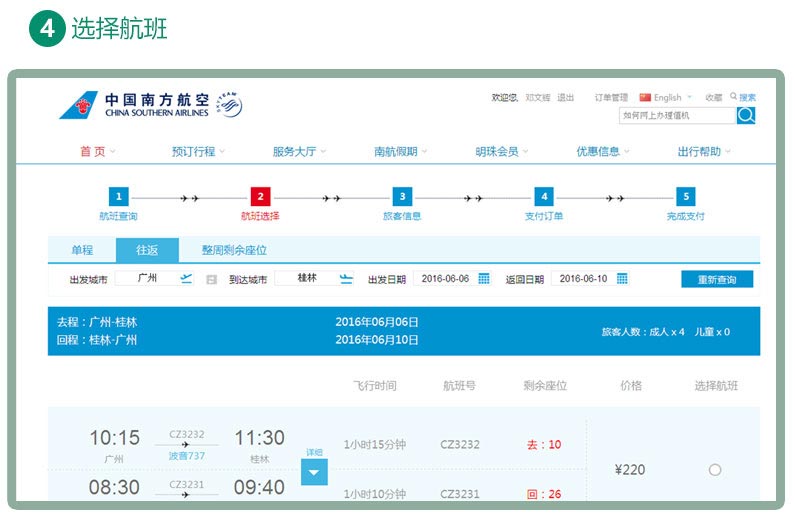Viewport: 795px width, 520px height.
Task: Click the SkyTeam alliance logo
Action: 227,105
